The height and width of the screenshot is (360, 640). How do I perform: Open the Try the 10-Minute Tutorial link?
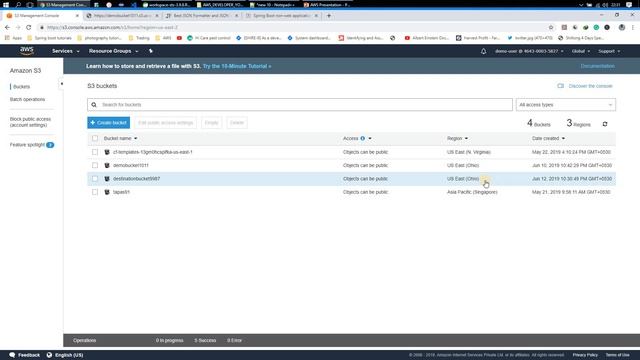237,66
